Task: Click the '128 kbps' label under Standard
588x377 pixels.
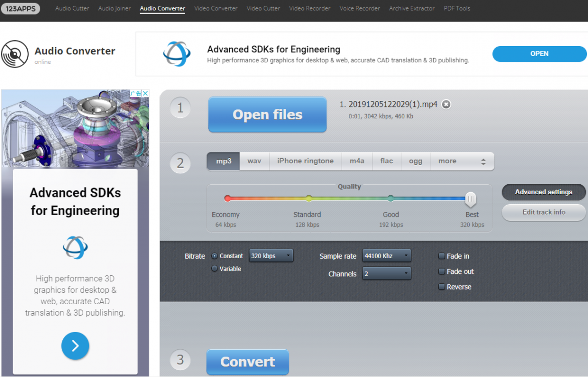Action: tap(307, 225)
